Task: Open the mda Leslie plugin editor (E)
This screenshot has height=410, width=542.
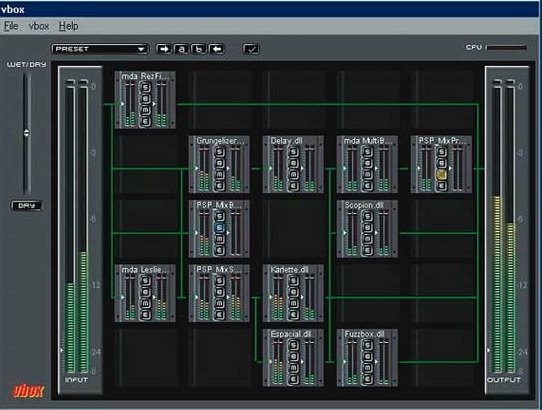Action: 146,315
